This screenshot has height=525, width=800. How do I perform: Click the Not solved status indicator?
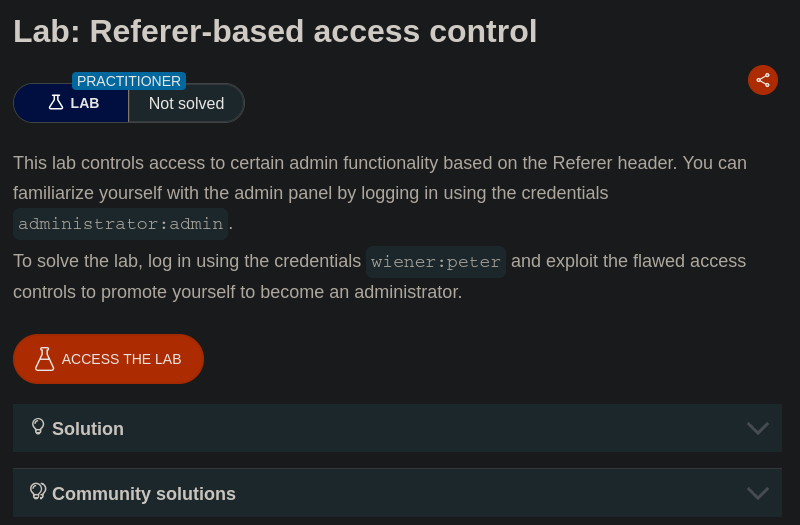coord(186,103)
